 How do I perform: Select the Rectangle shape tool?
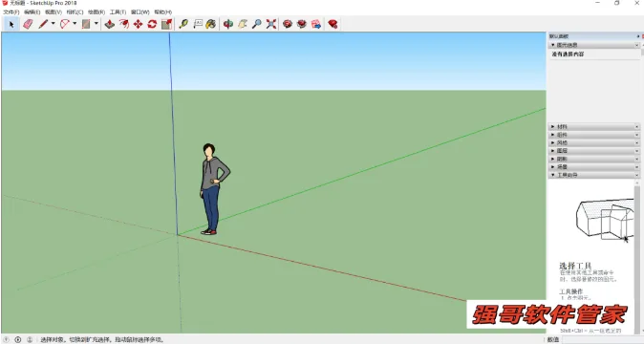point(86,24)
